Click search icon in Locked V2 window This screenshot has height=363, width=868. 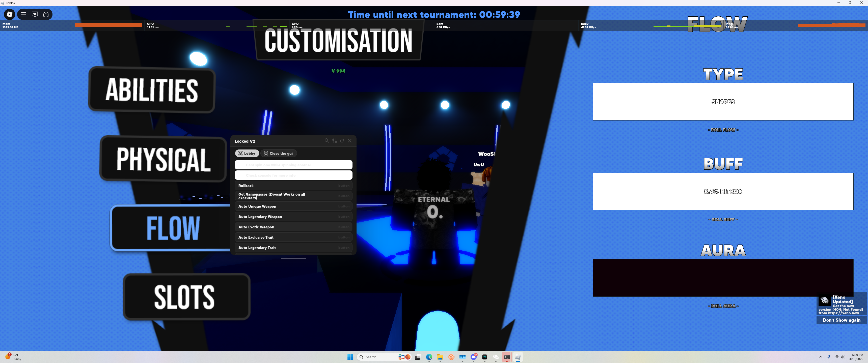click(327, 141)
